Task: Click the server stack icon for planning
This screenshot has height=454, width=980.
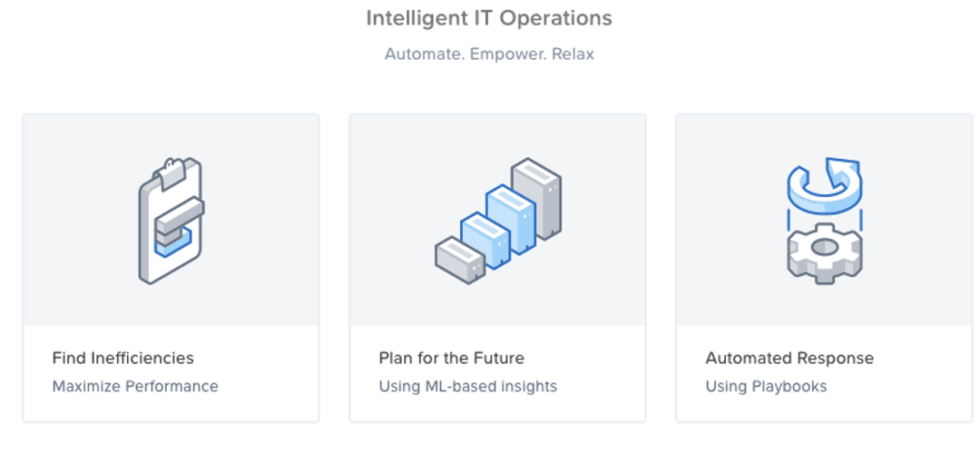Action: 498,221
